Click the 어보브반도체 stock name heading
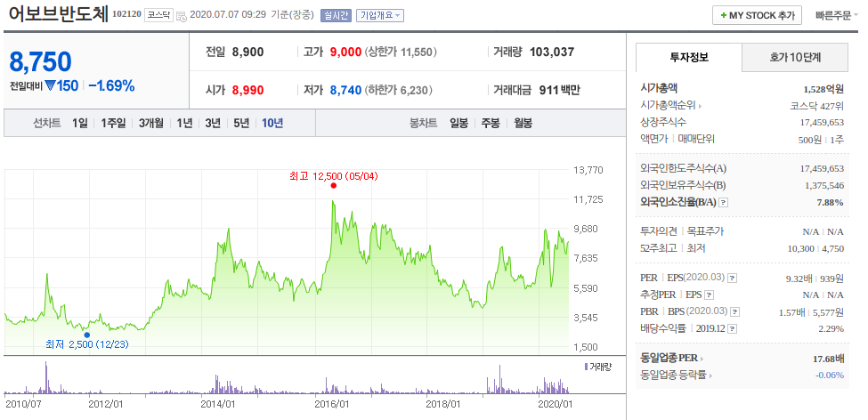Image resolution: width=868 pixels, height=420 pixels. click(58, 14)
